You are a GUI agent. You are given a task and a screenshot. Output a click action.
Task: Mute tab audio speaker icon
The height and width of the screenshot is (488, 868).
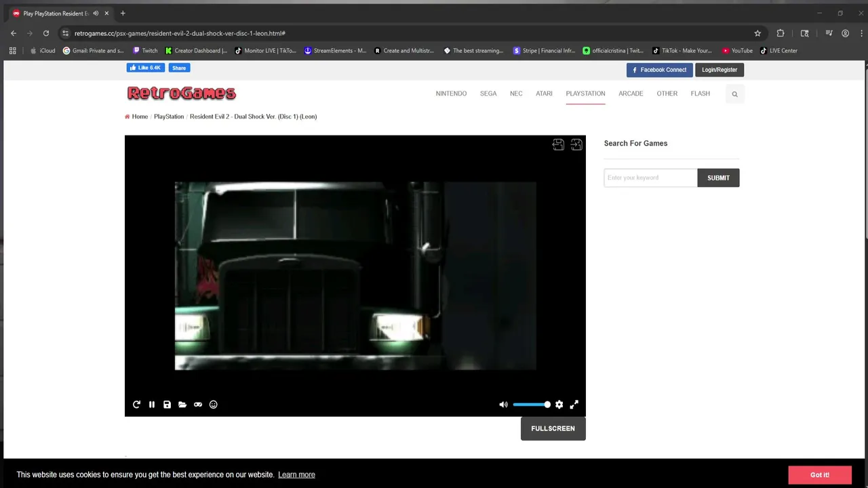(x=96, y=14)
